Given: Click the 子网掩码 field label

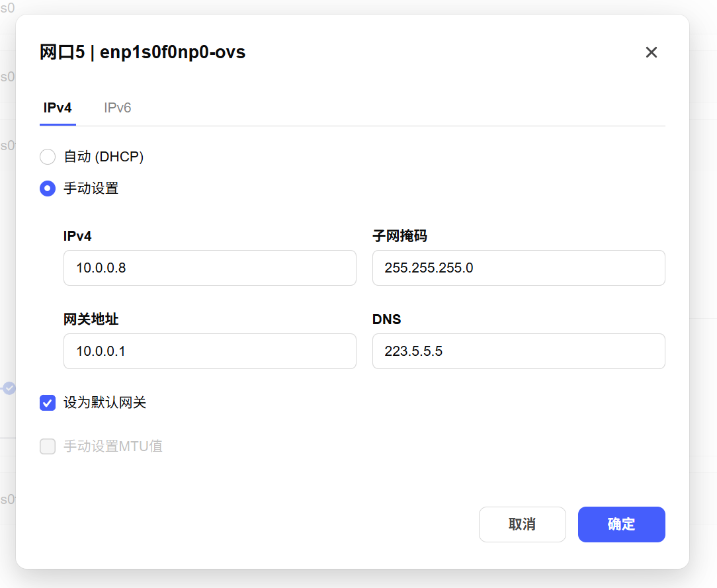Looking at the screenshot, I should click(x=400, y=236).
